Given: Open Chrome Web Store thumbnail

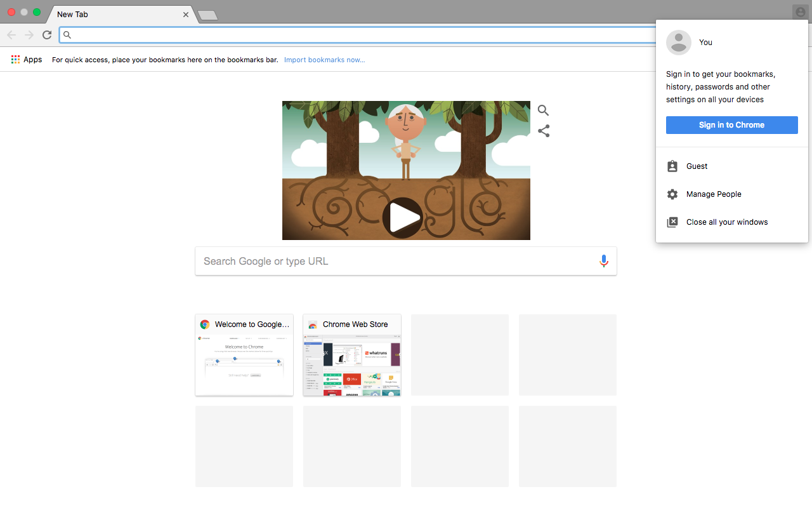Looking at the screenshot, I should tap(352, 355).
